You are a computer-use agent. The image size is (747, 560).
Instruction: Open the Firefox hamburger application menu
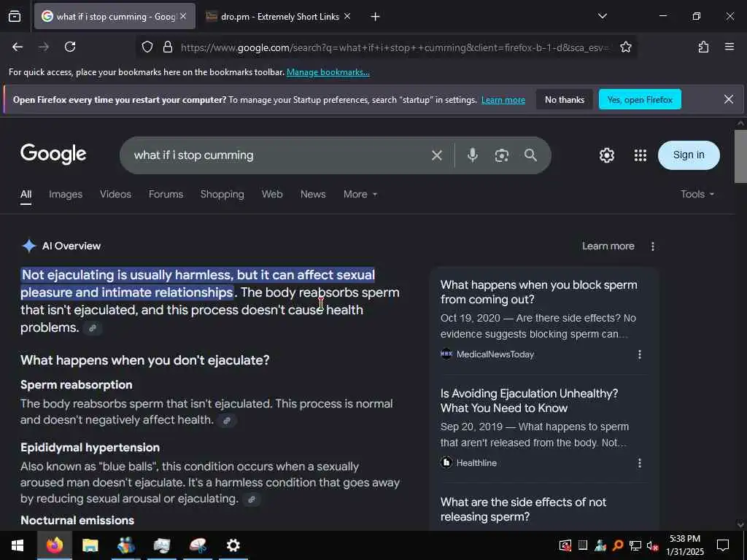tap(729, 47)
